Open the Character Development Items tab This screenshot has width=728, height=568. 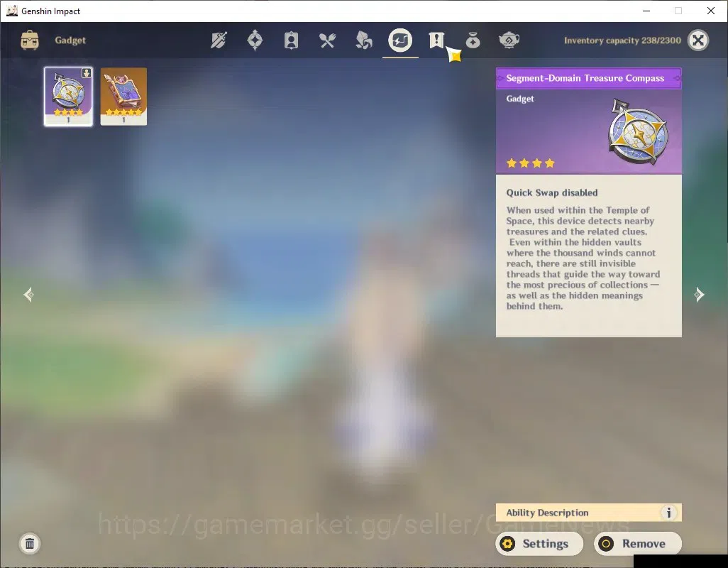pos(291,40)
